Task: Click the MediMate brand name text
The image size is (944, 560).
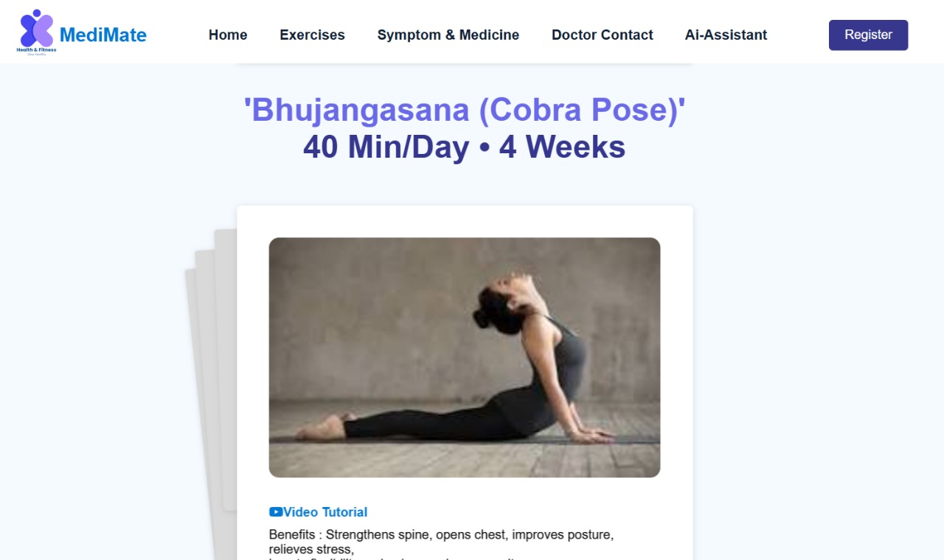Action: [103, 35]
